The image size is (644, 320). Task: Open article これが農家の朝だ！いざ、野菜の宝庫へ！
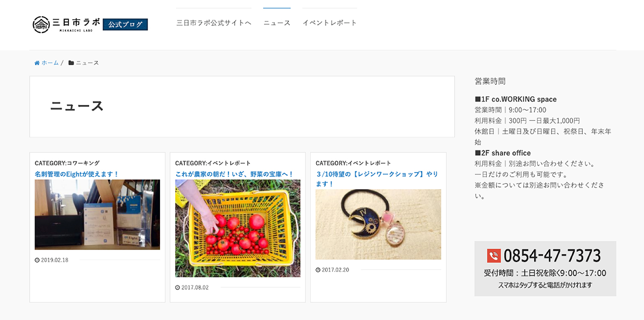coord(234,174)
